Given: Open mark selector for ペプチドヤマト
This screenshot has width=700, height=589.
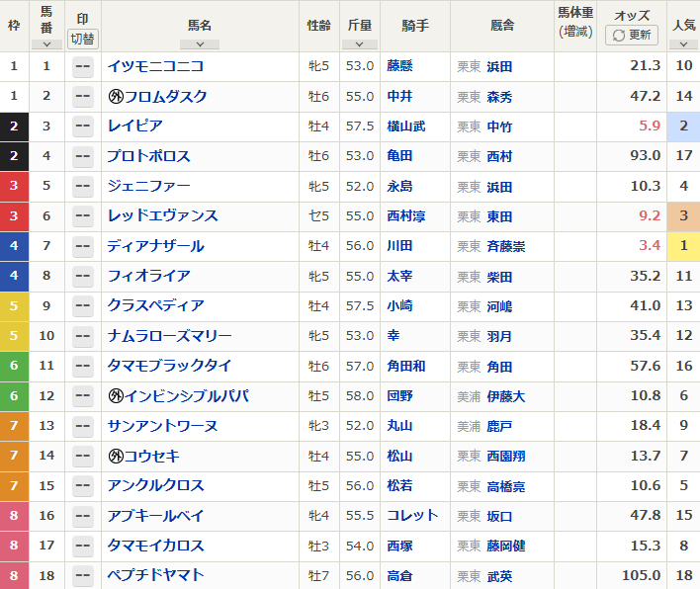Looking at the screenshot, I should point(83,575).
